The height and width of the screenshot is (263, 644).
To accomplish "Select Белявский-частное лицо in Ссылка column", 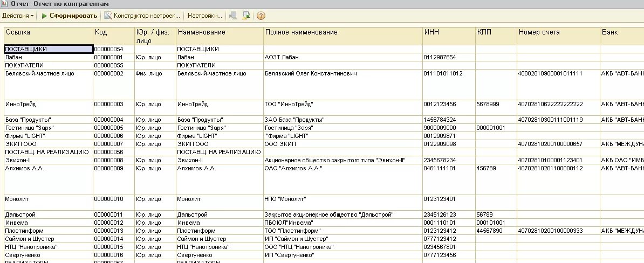I will (x=49, y=85).
